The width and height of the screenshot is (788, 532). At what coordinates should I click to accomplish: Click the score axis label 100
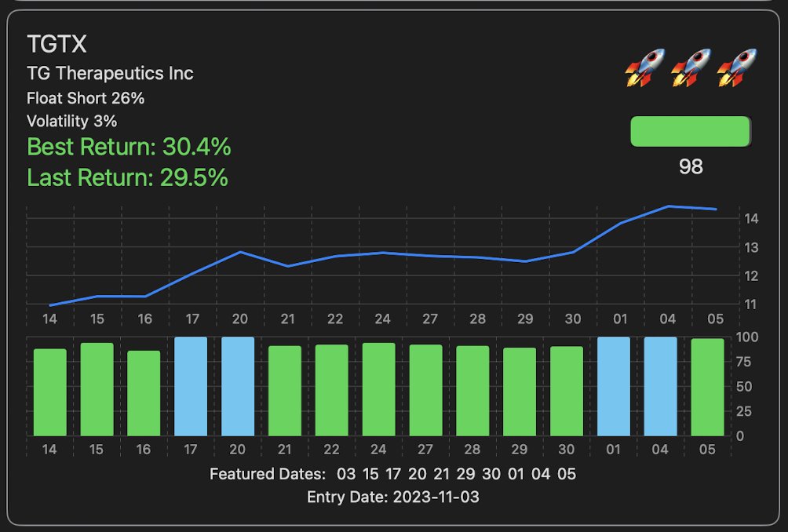click(747, 337)
